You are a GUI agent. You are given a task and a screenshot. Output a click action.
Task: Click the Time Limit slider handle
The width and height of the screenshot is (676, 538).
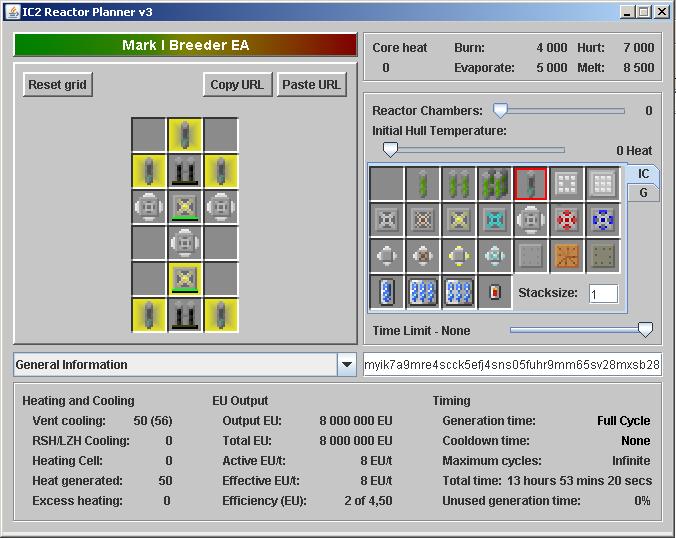[645, 330]
